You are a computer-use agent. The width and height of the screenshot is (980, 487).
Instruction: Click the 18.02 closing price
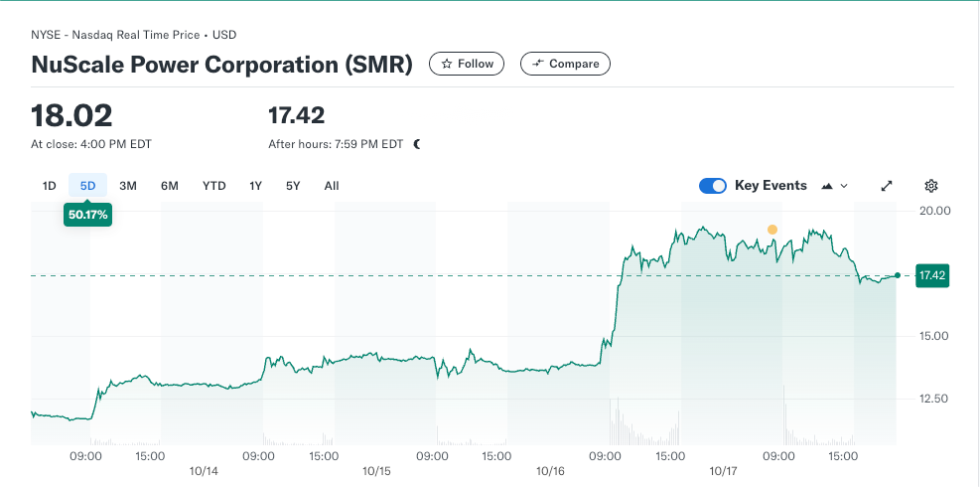point(71,116)
